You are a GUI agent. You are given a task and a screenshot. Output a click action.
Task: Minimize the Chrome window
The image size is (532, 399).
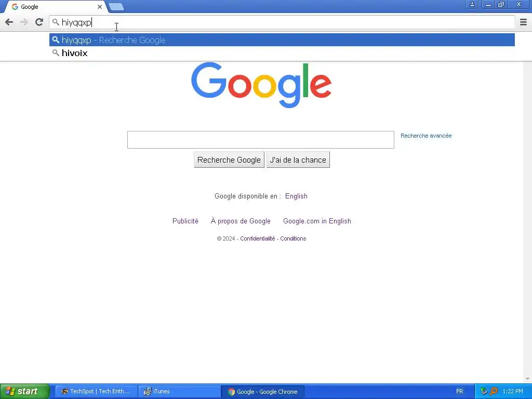488,4
